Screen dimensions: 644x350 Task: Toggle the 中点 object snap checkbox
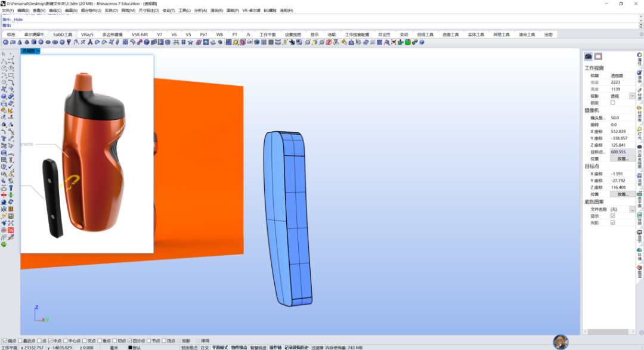(51, 340)
